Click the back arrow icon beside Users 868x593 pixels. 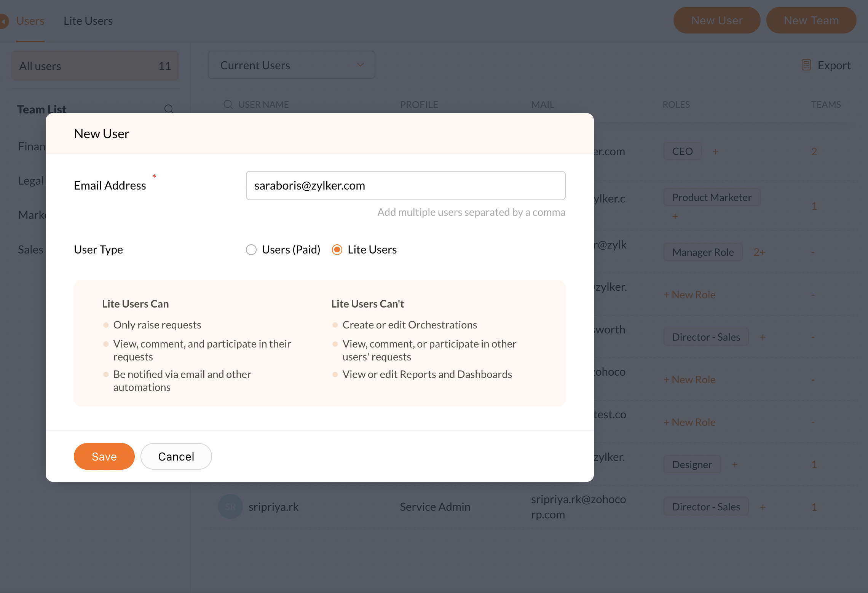[x=4, y=21]
